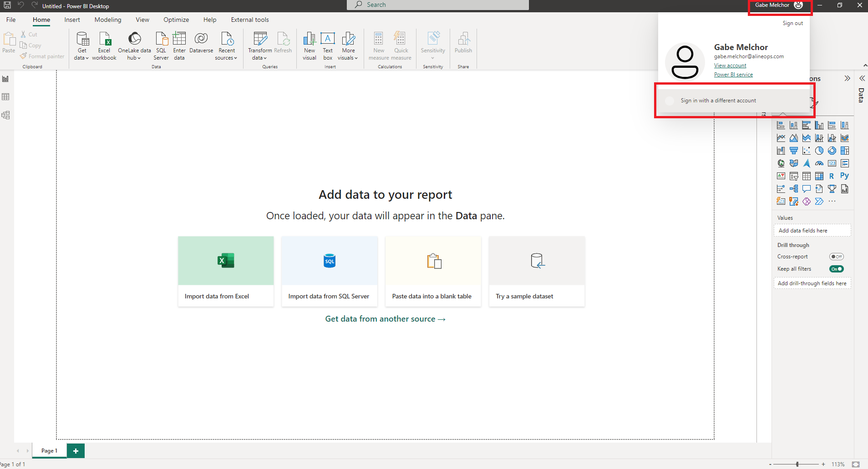Click the zoom in plus button

point(823,464)
